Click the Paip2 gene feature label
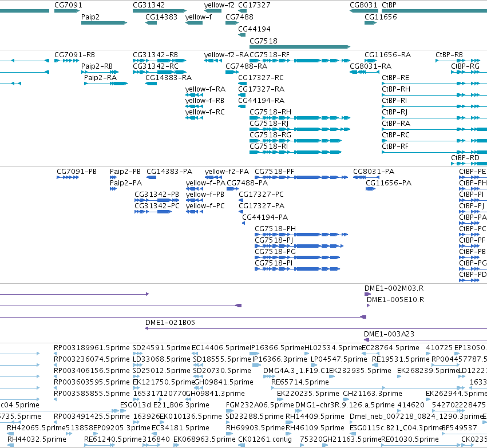Screen dimensions: 487x448 coord(90,17)
